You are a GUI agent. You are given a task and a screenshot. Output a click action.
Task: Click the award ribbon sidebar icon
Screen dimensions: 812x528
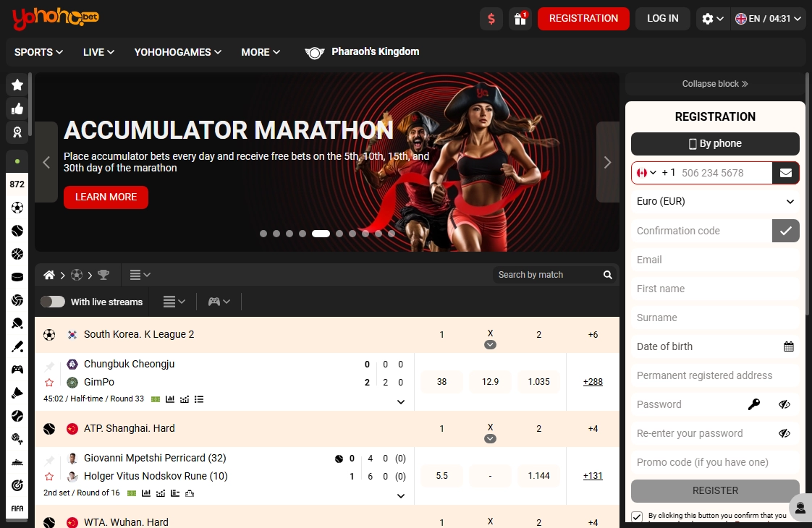[17, 132]
